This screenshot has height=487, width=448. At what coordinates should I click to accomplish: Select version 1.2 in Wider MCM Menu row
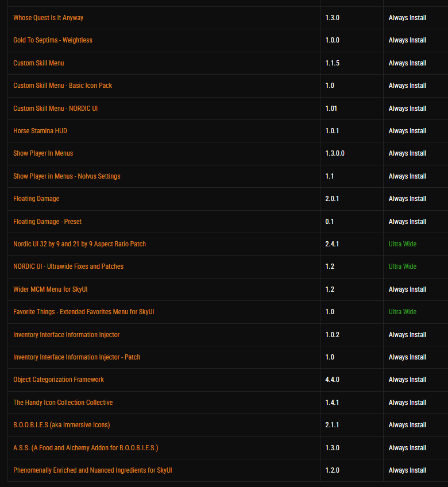click(x=330, y=289)
